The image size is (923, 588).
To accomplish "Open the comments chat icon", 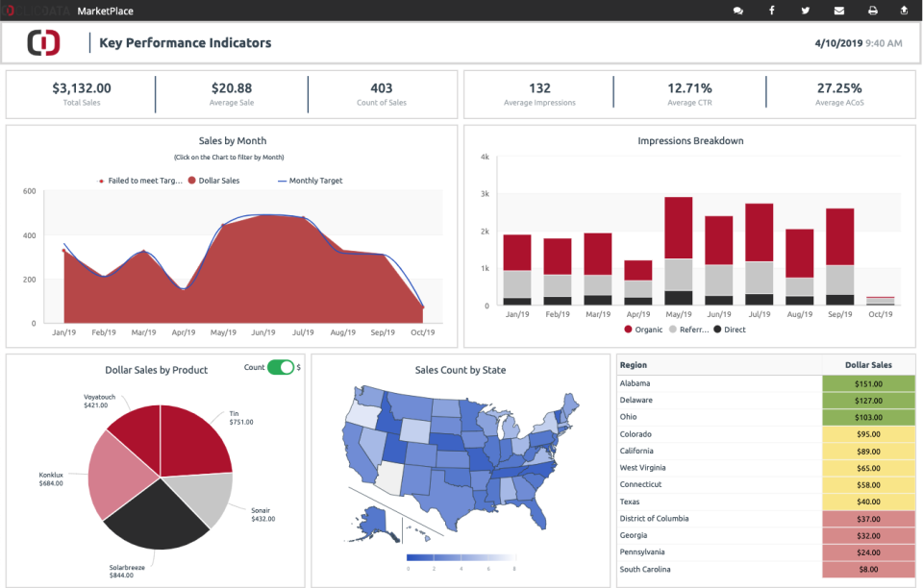I will coord(737,11).
